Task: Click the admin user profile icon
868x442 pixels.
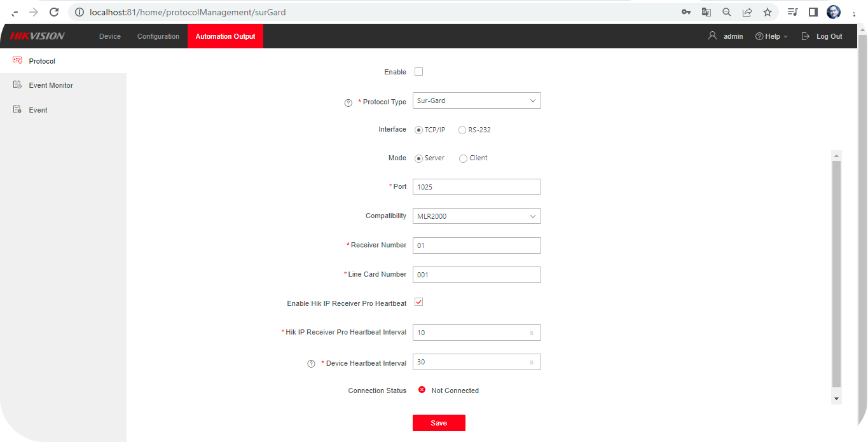Action: (712, 36)
